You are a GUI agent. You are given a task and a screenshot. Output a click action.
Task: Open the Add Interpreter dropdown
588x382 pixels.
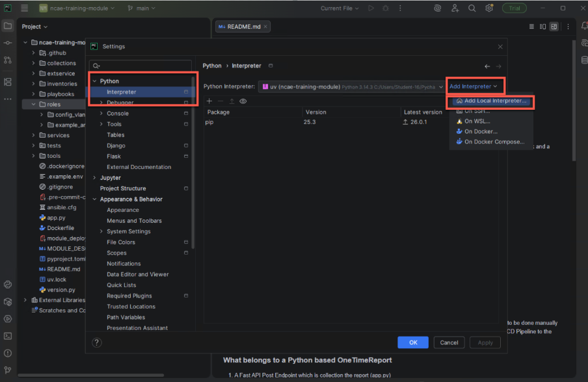[474, 86]
